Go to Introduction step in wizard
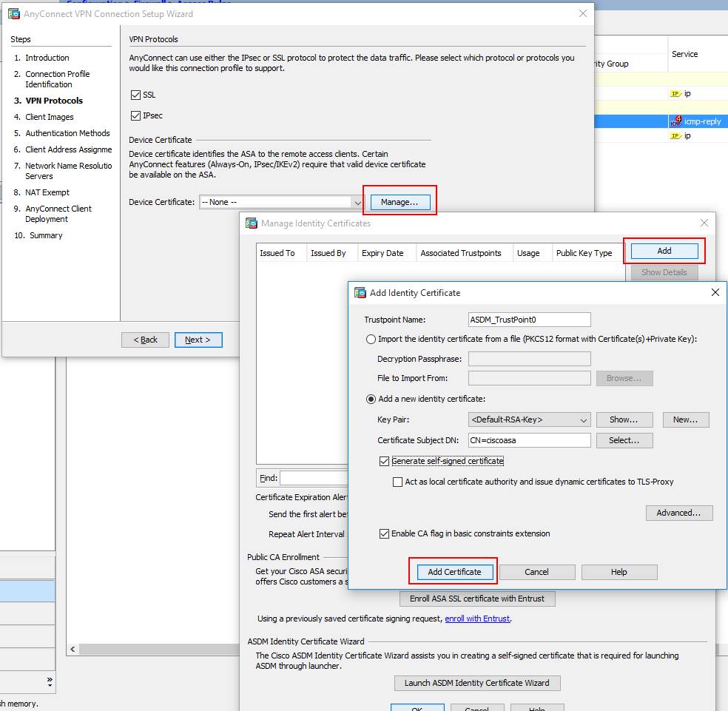728x711 pixels. tap(47, 58)
